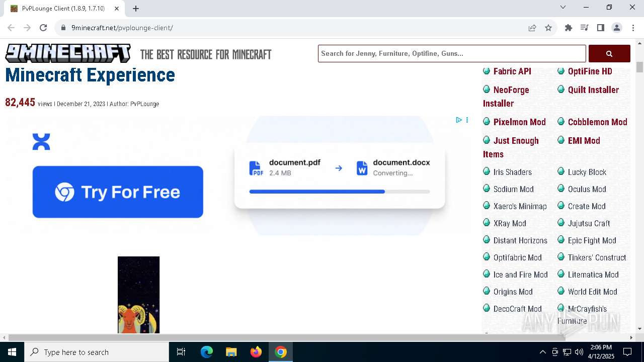Open the media control icon in toolbar
The height and width of the screenshot is (362, 644).
pos(585,28)
